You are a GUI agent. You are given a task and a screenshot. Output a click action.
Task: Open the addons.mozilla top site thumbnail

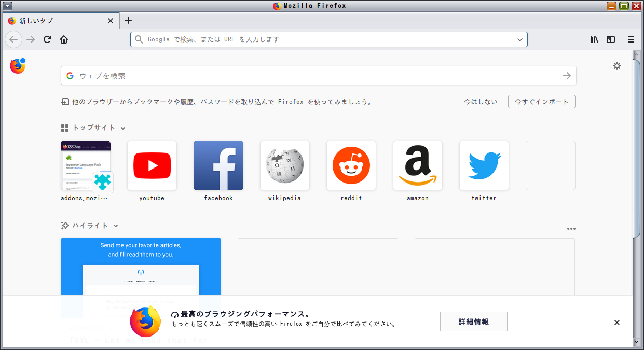point(86,165)
